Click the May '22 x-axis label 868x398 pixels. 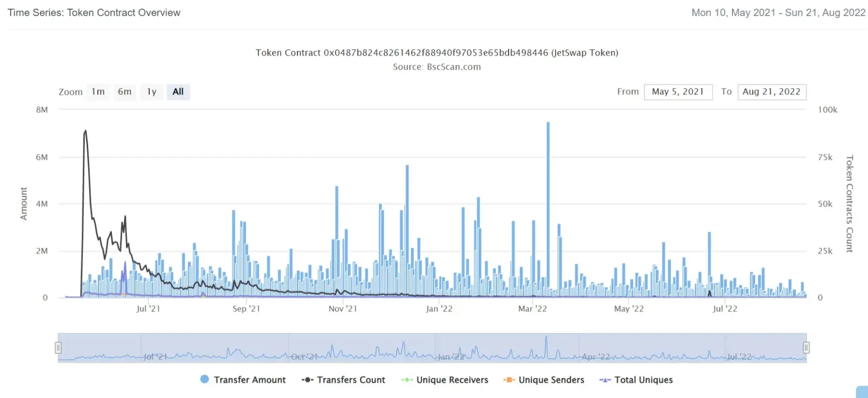629,309
